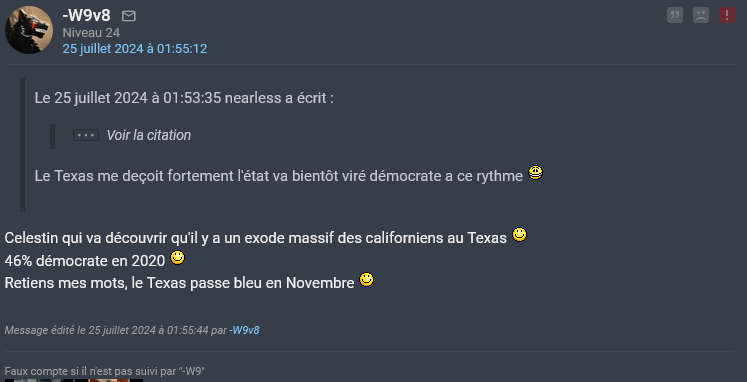747x382 pixels.
Task: Click the smiley after "46% démocrate en 2020"
Action: click(177, 258)
